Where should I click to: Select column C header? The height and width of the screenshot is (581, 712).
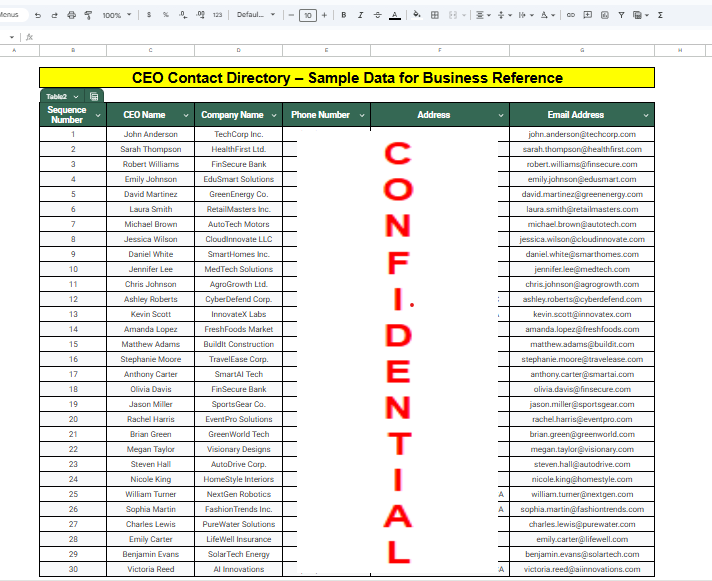[x=150, y=50]
